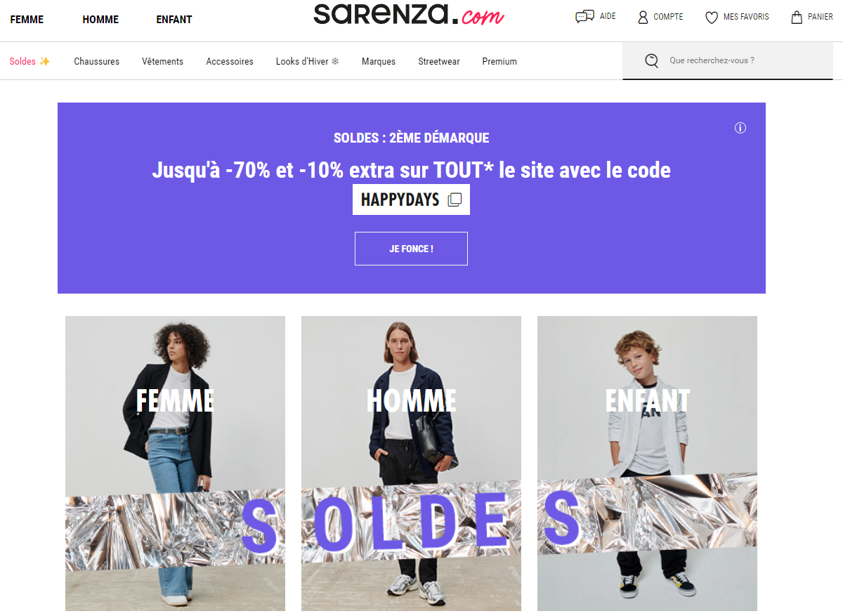Open the FEMME soldes image tile
Viewport: 843px width, 616px height.
click(176, 464)
